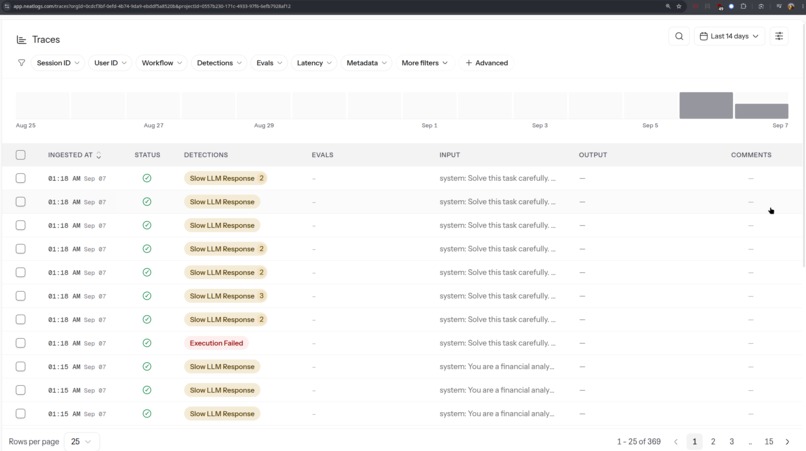Sort by Ingested At arrows

click(99, 155)
